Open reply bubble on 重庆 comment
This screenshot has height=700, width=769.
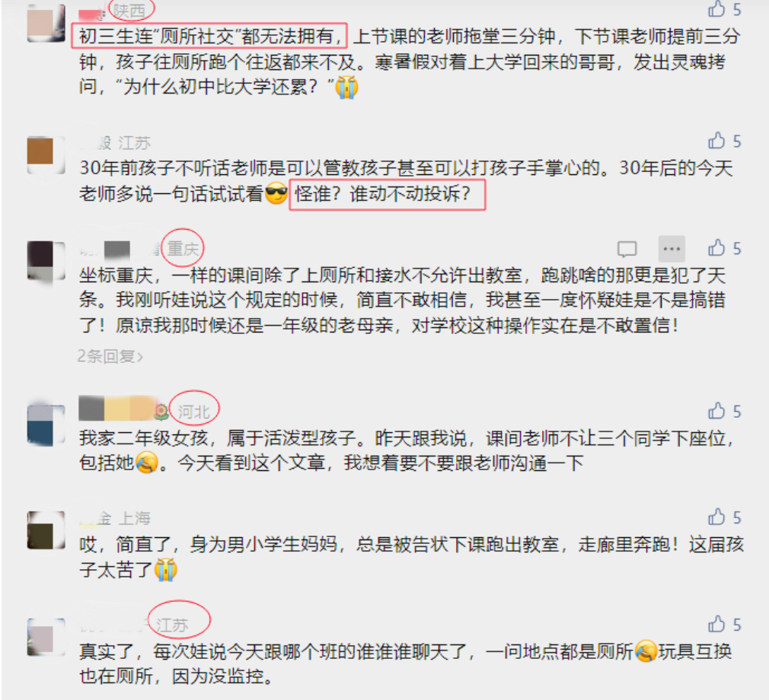click(x=627, y=249)
